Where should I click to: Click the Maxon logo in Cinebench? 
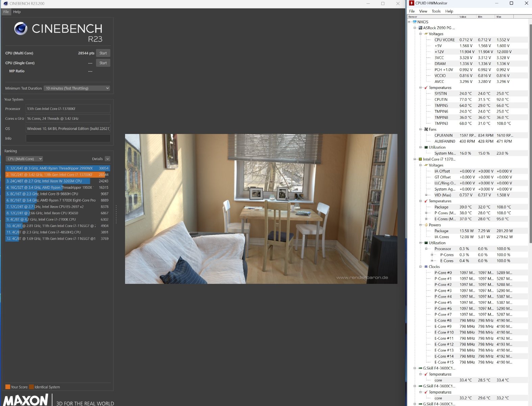pos(26,400)
